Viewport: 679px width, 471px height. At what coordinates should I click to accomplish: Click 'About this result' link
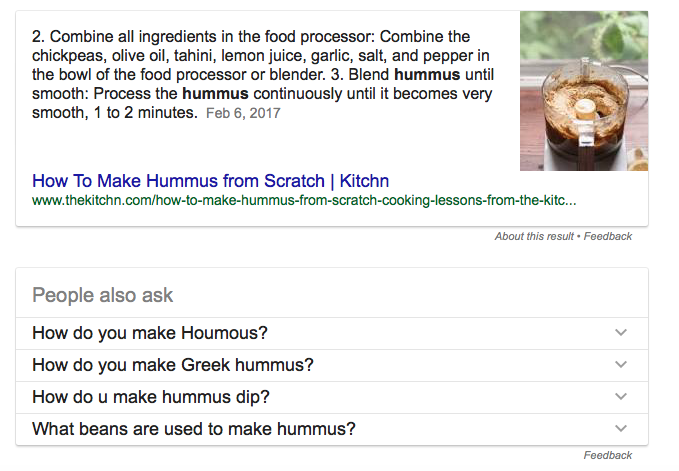click(x=534, y=236)
